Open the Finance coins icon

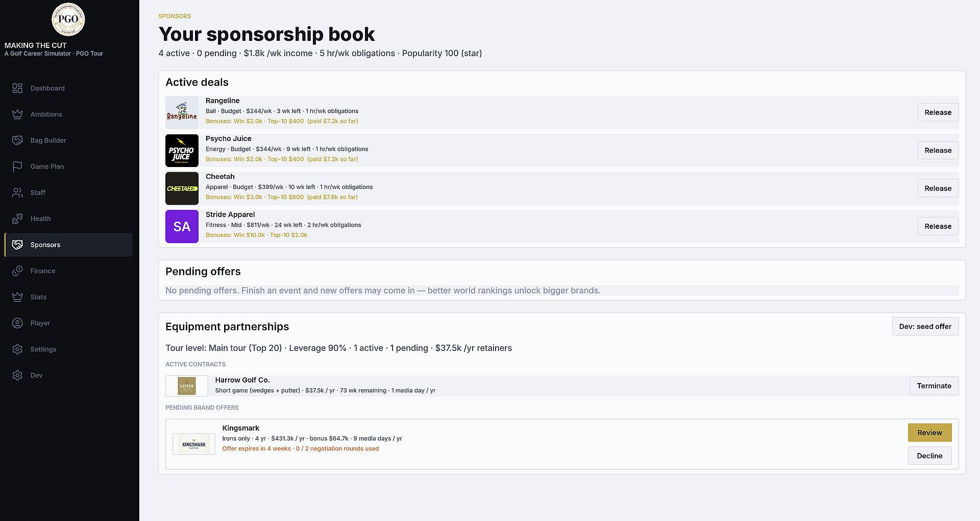[17, 271]
